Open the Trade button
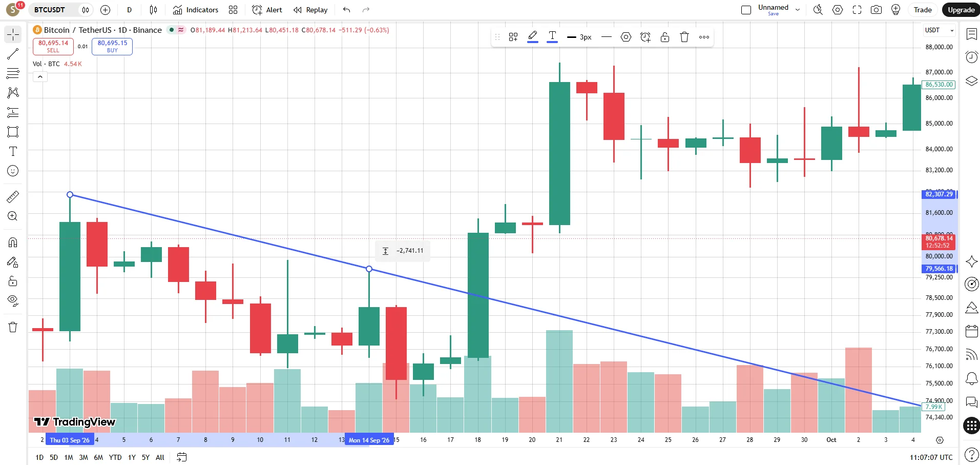This screenshot has height=465, width=980. pos(923,10)
